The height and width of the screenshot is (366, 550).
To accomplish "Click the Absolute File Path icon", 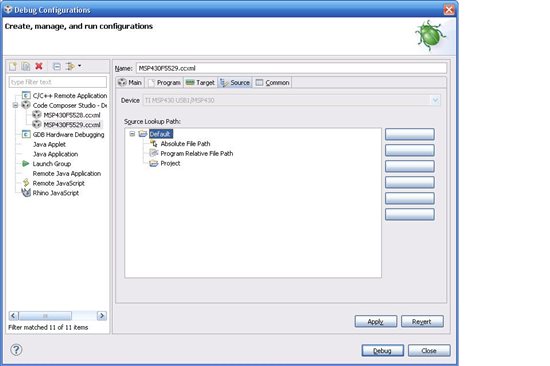I will 154,144.
